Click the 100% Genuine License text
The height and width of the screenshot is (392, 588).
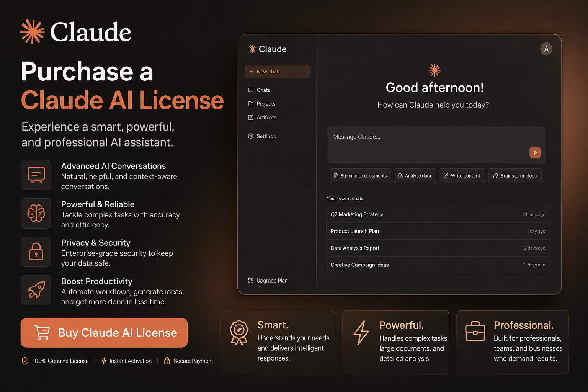(60, 361)
